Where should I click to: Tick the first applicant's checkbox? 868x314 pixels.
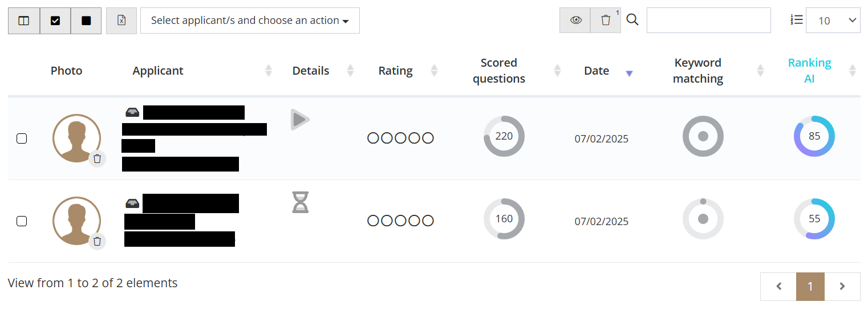(x=22, y=138)
